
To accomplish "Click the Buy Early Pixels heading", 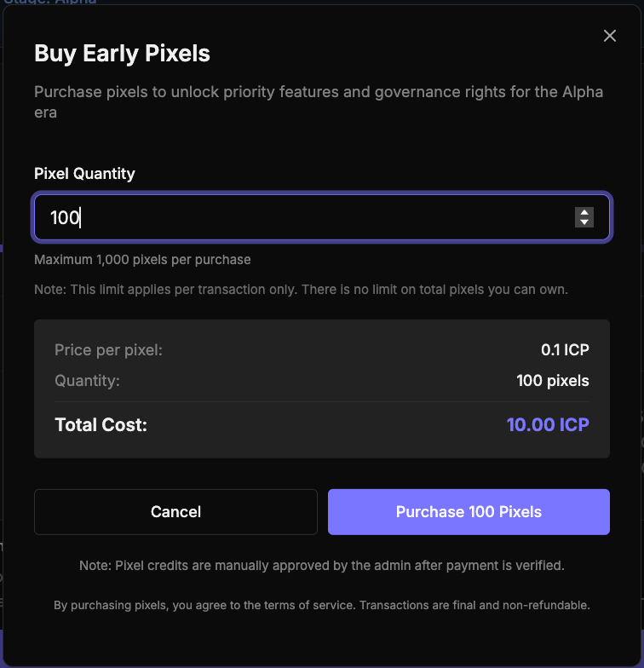I will [x=122, y=54].
